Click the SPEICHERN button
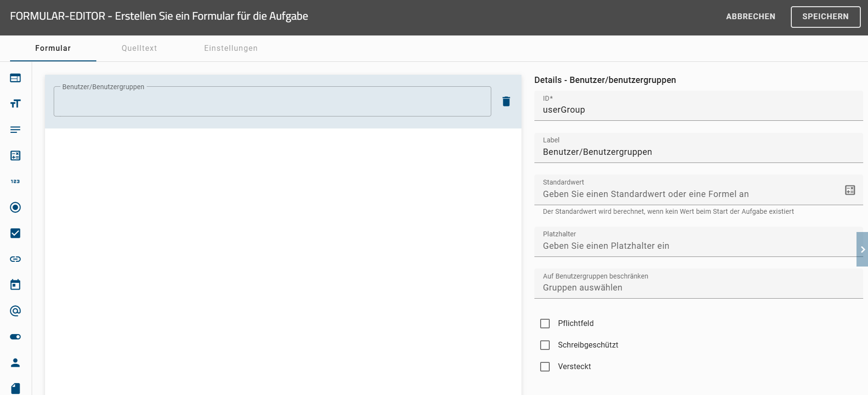This screenshot has width=868, height=395. (825, 17)
